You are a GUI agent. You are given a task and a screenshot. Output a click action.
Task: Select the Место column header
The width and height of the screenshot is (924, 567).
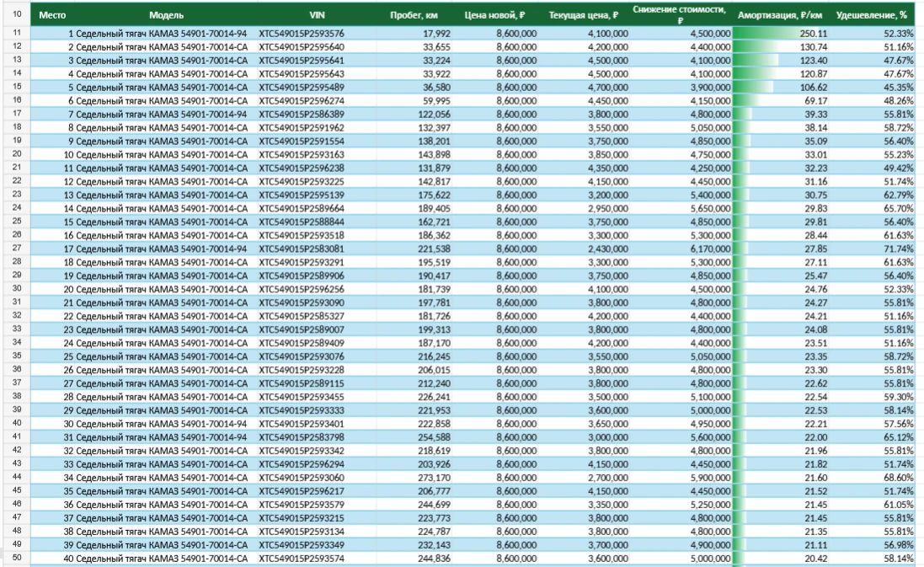click(x=52, y=15)
